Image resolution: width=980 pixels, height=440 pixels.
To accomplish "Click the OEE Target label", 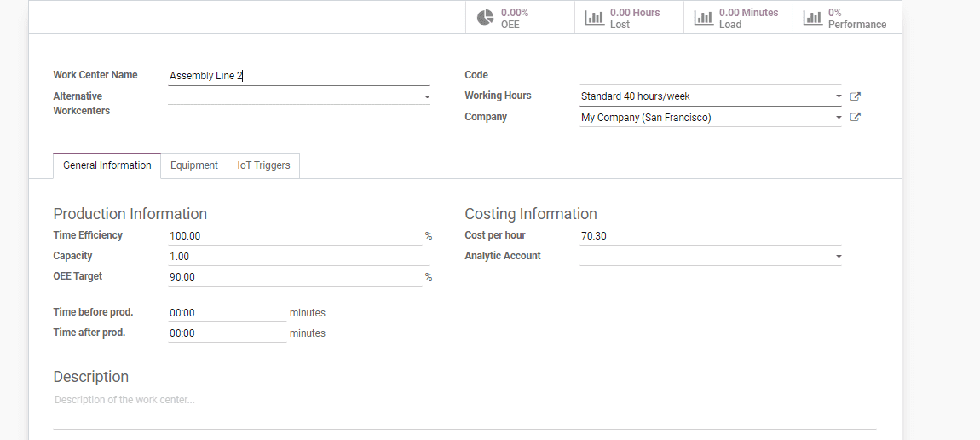I will [x=78, y=276].
